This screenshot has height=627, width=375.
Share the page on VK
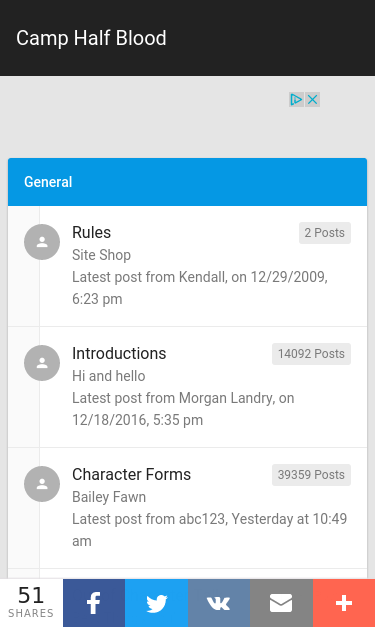point(219,603)
